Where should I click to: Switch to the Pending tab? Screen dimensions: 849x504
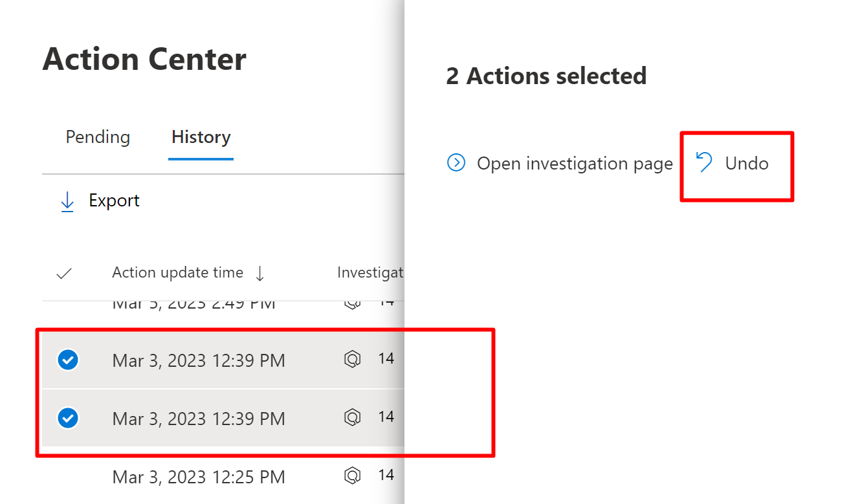[98, 137]
